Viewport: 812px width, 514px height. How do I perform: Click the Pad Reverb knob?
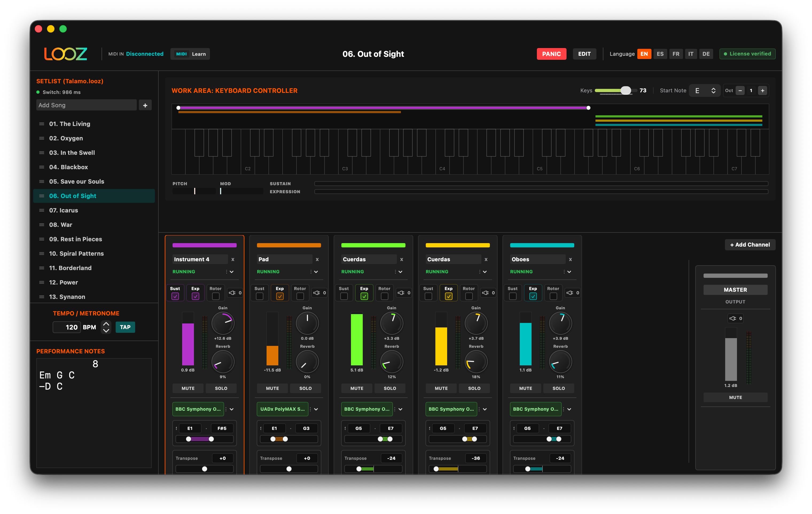pos(307,362)
